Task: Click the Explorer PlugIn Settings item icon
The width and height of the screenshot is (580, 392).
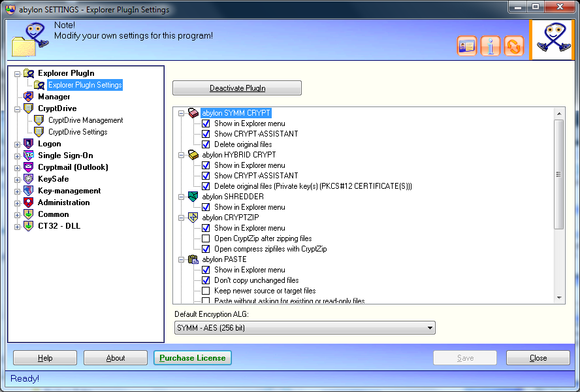Action: click(39, 85)
